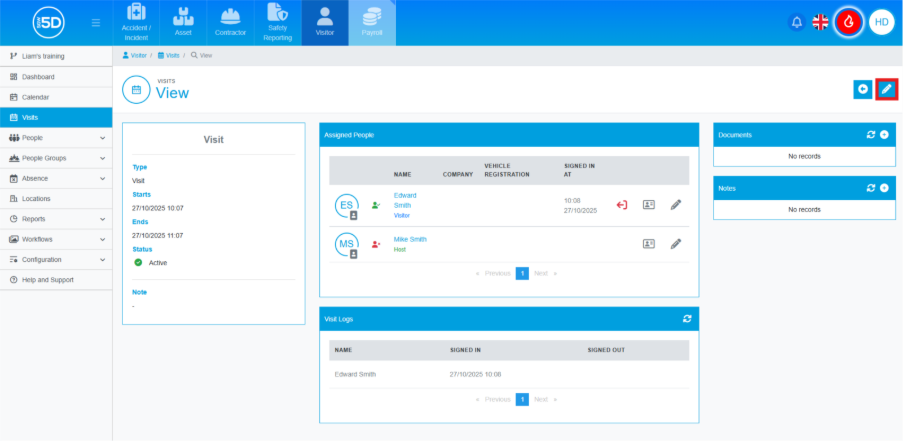Toggle the hamburger sidebar menu
The height and width of the screenshot is (441, 903).
(95, 22)
